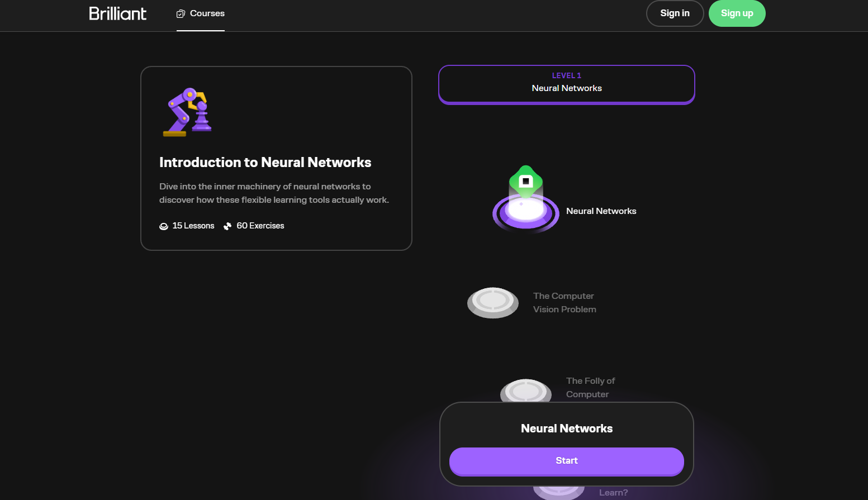Click the 60 Exercises label
This screenshot has height=500, width=868.
click(x=260, y=226)
